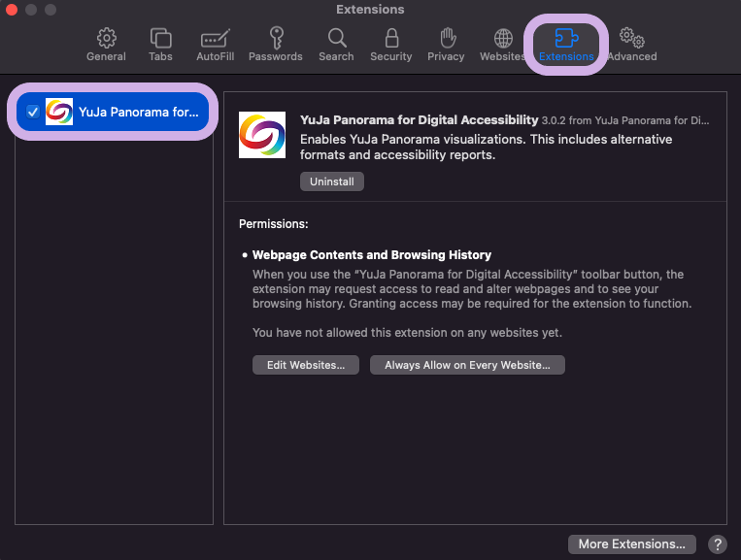This screenshot has width=741, height=560.
Task: Click the Uninstall button
Action: pos(331,181)
